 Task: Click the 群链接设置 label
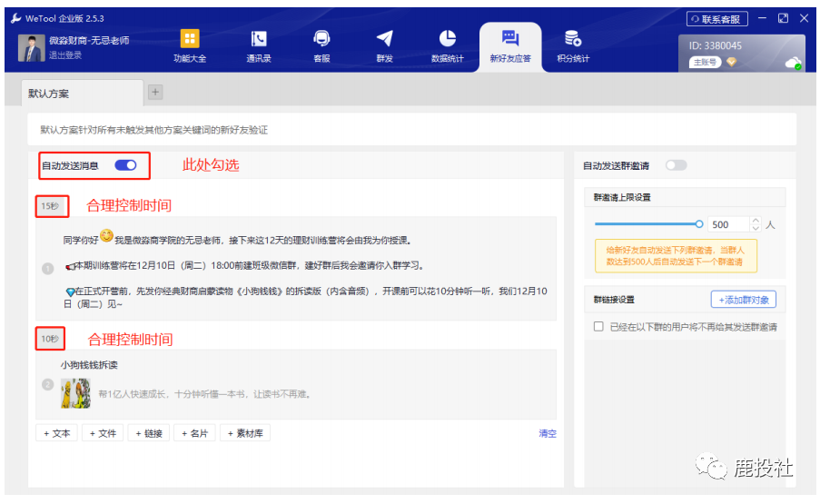[614, 300]
